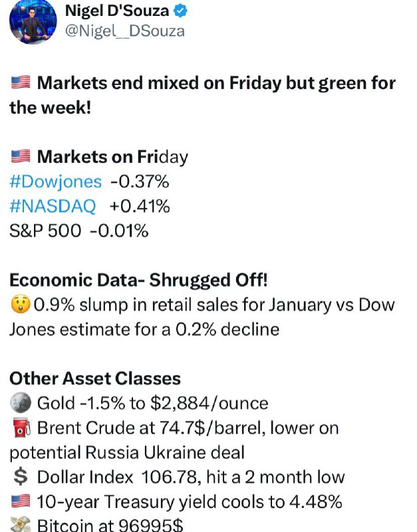
Task: Open the @Nigel__DSouza handle link
Action: coord(125,31)
